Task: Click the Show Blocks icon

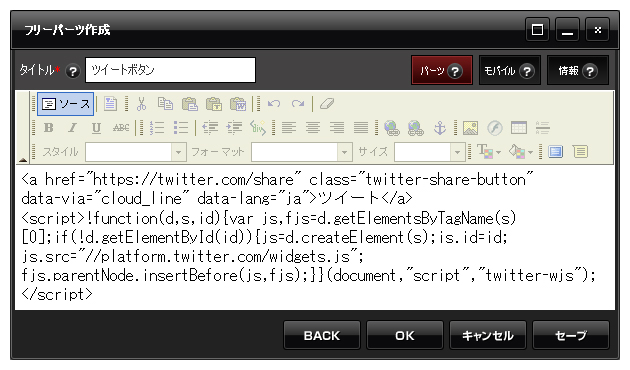Action: pos(580,152)
